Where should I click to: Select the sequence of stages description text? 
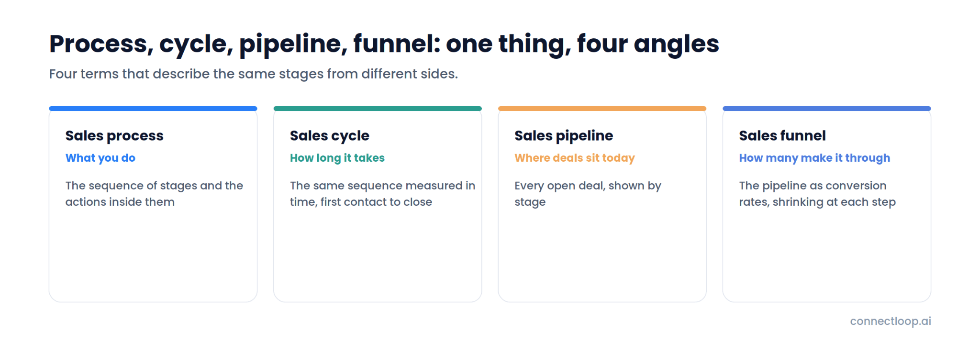(154, 194)
